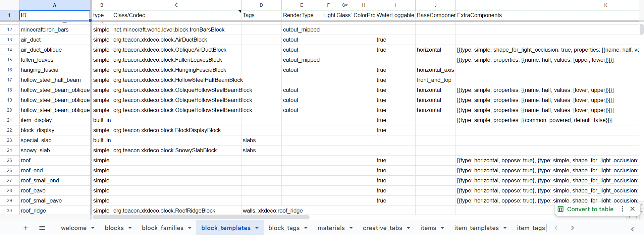
Task: Open the block_templates tab dropdown arrow
Action: [257, 228]
